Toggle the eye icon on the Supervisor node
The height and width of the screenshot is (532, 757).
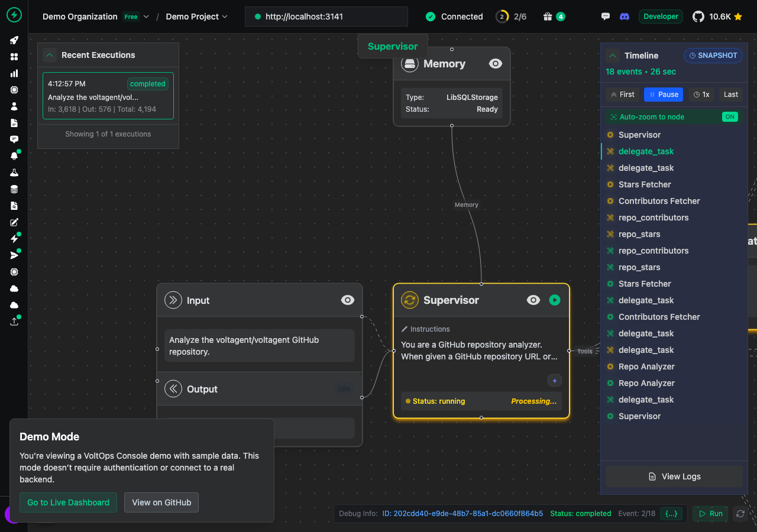pyautogui.click(x=533, y=300)
